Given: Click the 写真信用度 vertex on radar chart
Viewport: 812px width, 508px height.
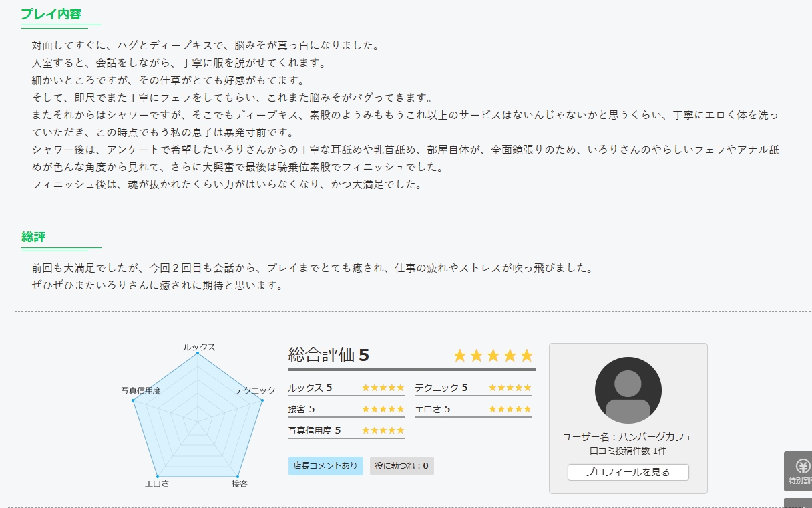Looking at the screenshot, I should pos(134,400).
